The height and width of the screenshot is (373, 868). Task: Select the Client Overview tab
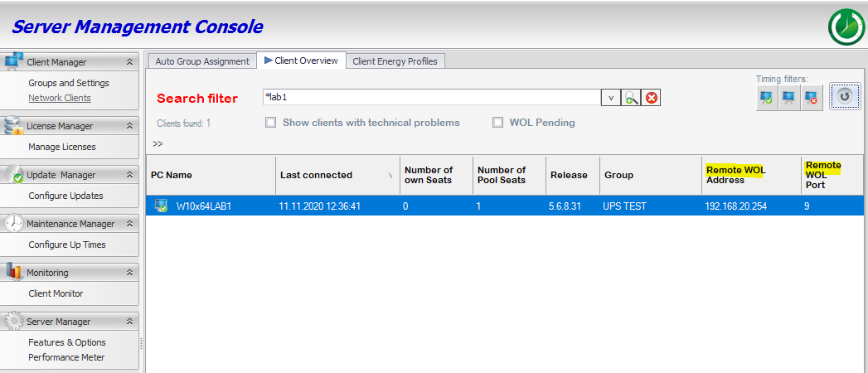click(x=302, y=61)
